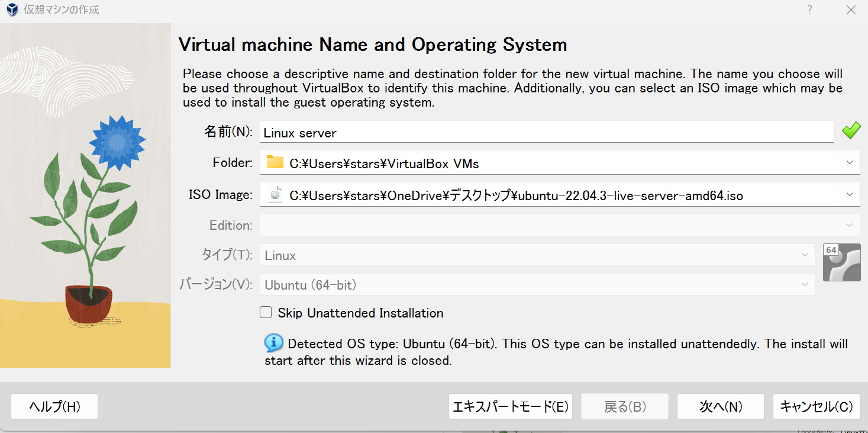Switch to エキスパートモード(E)

(x=511, y=406)
